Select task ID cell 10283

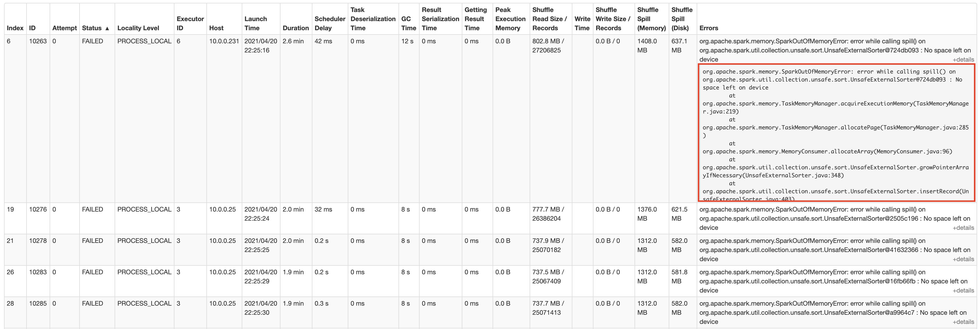tap(38, 272)
